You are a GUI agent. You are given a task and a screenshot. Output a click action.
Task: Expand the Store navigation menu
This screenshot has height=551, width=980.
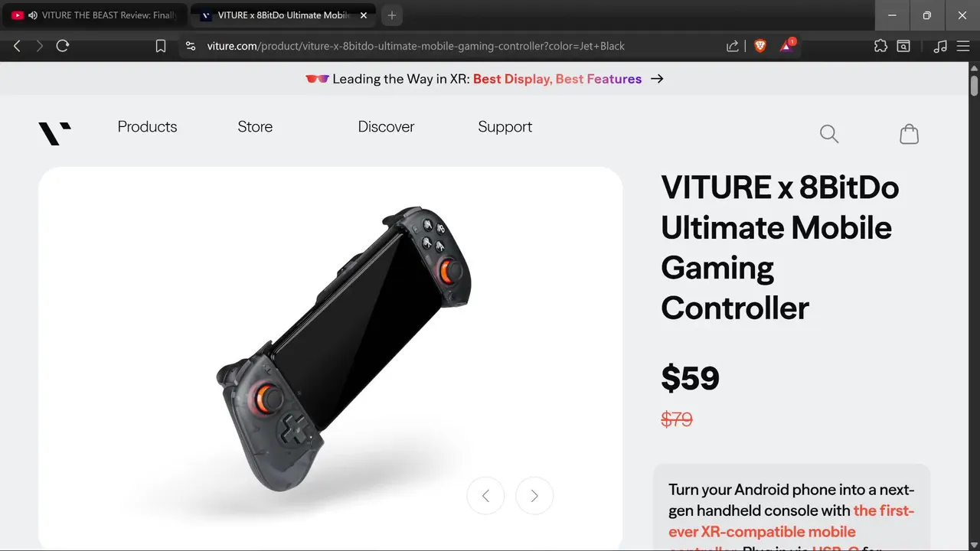coord(255,127)
